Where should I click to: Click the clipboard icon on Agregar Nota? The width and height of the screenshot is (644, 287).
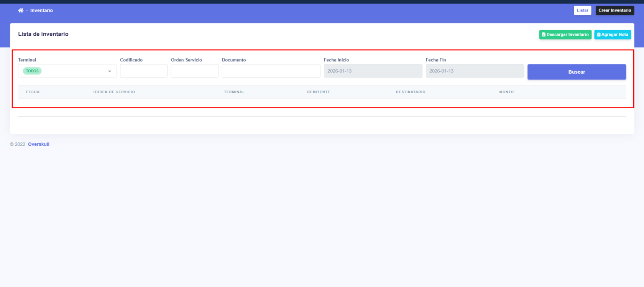click(x=599, y=35)
